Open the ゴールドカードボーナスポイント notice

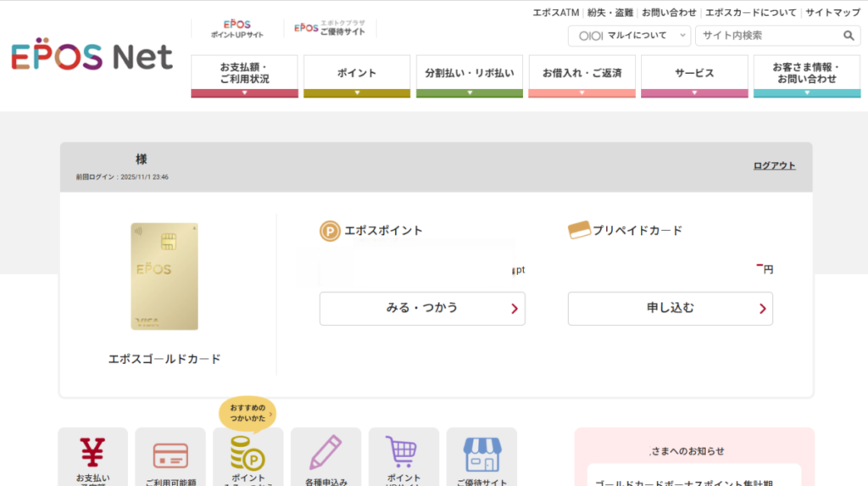(684, 483)
